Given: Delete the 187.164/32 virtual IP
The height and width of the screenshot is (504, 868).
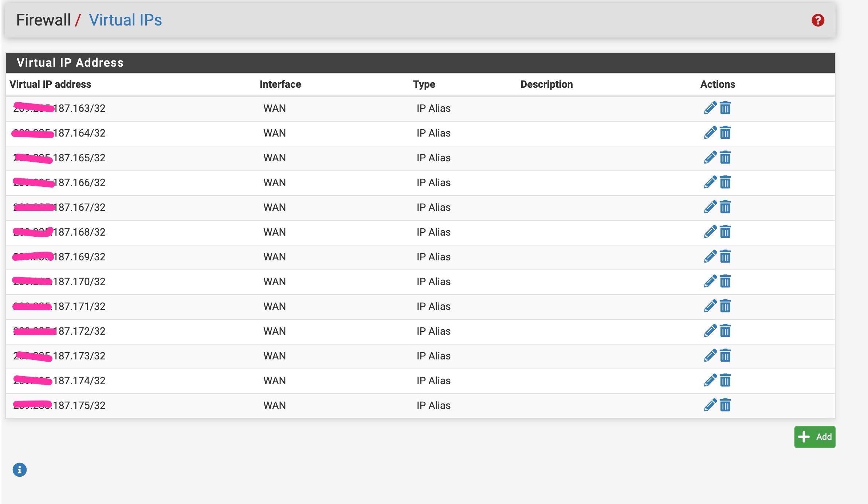Looking at the screenshot, I should tap(725, 133).
